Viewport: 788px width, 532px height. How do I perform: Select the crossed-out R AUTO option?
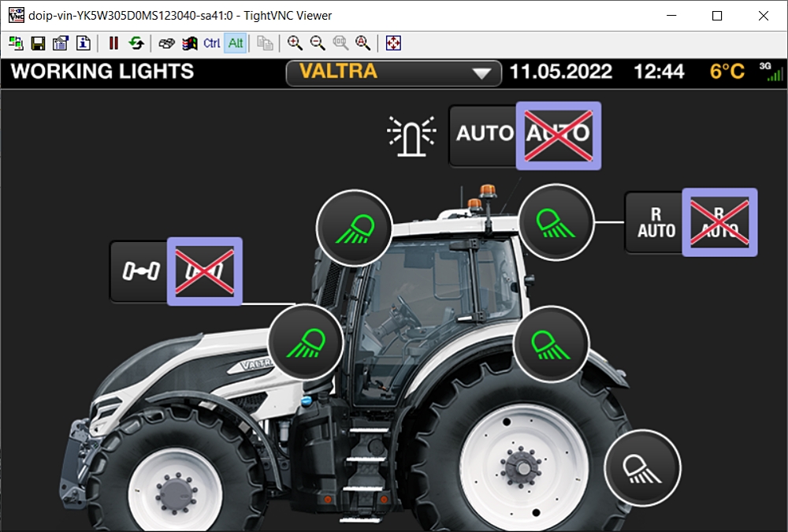[719, 222]
